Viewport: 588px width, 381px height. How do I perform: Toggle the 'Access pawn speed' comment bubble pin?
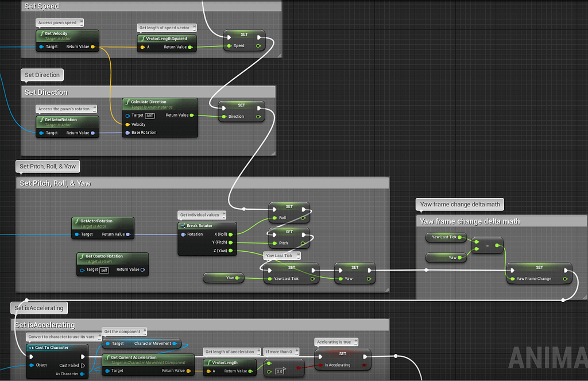(x=81, y=20)
